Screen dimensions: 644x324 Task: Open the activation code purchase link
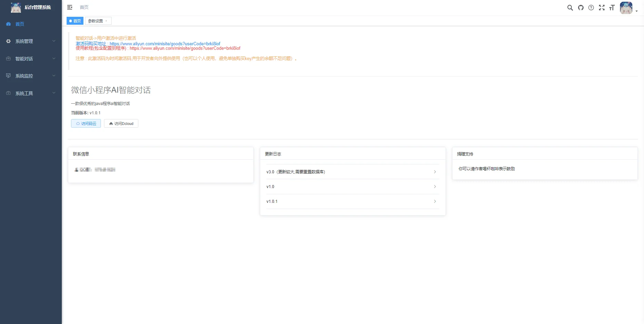click(165, 44)
